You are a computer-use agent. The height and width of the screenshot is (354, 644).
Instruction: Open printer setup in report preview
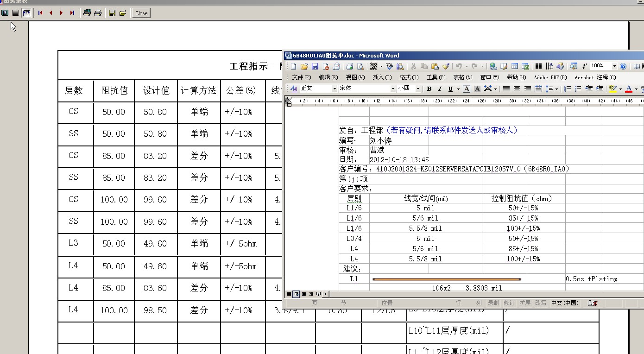[x=87, y=13]
